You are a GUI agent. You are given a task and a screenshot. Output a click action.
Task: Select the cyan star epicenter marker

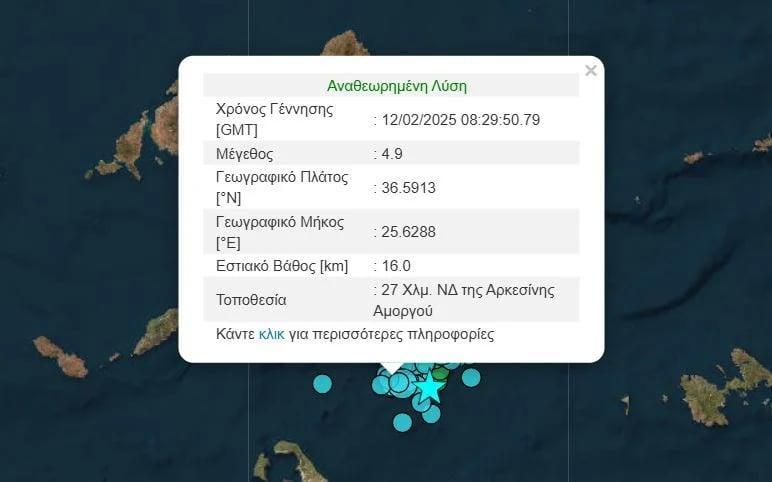click(430, 387)
